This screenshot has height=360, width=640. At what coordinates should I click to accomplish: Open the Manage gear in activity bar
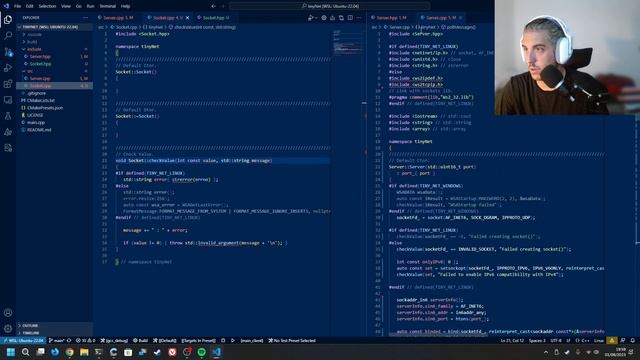(8, 329)
